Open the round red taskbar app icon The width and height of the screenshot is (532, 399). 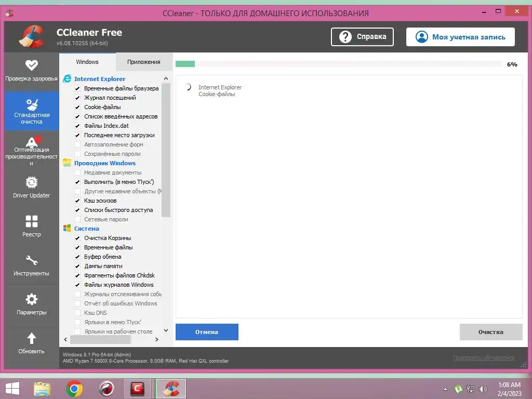click(x=107, y=389)
